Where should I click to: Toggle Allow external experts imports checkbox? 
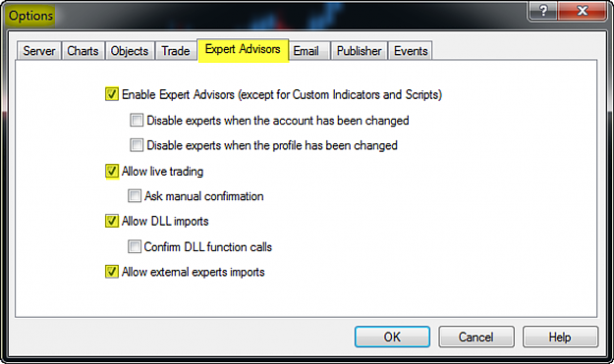pyautogui.click(x=112, y=272)
